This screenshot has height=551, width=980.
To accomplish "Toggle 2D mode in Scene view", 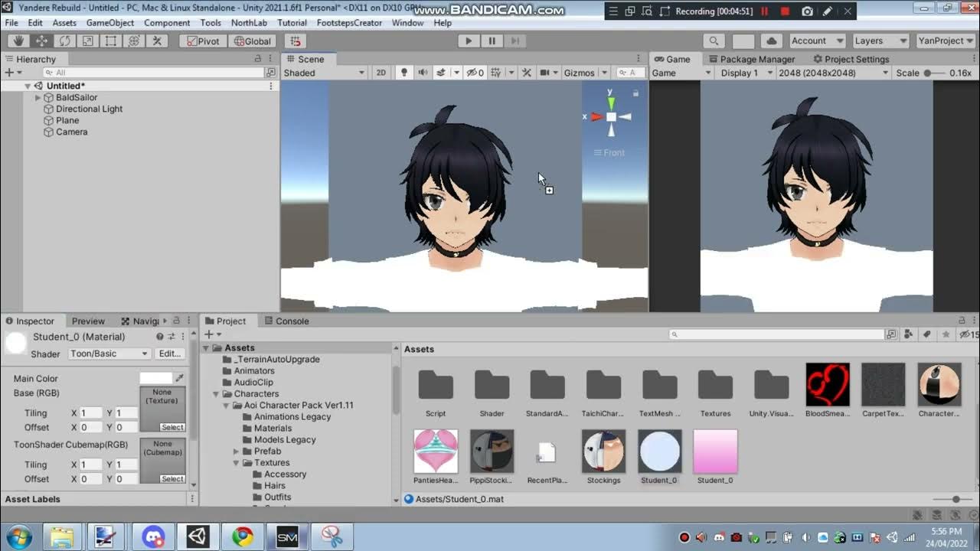I will click(381, 73).
